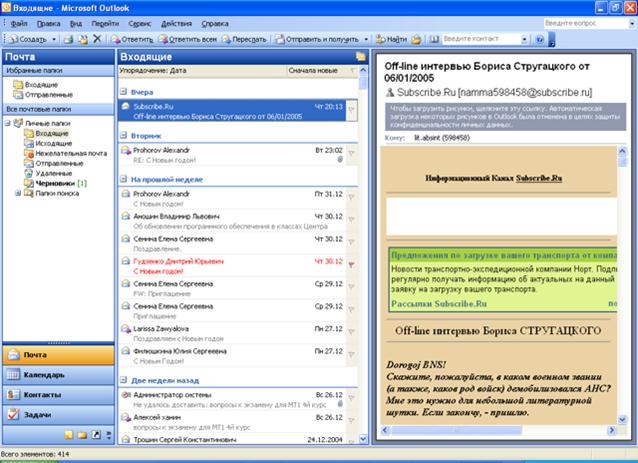The height and width of the screenshot is (463, 638).
Task: Open the Configure buttons arrow in navigation bar
Action: (x=109, y=435)
